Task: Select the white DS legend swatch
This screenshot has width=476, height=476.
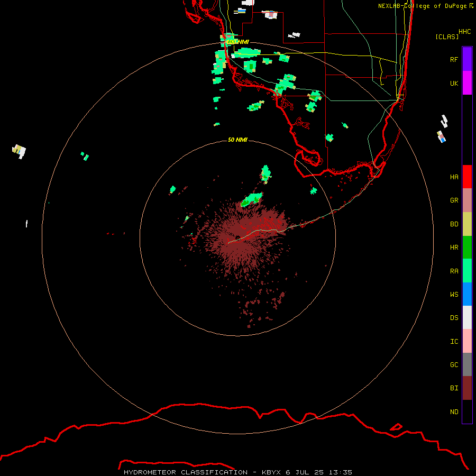Action: point(467,317)
